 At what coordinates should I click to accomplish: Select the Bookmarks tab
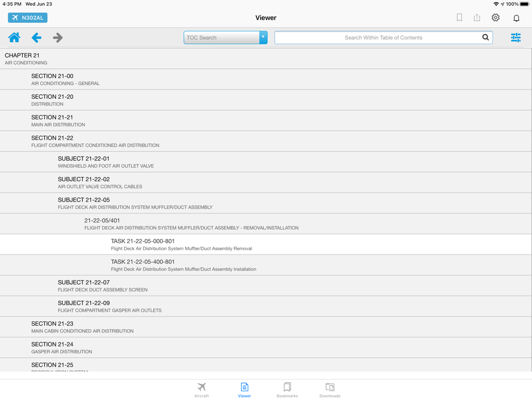[287, 390]
